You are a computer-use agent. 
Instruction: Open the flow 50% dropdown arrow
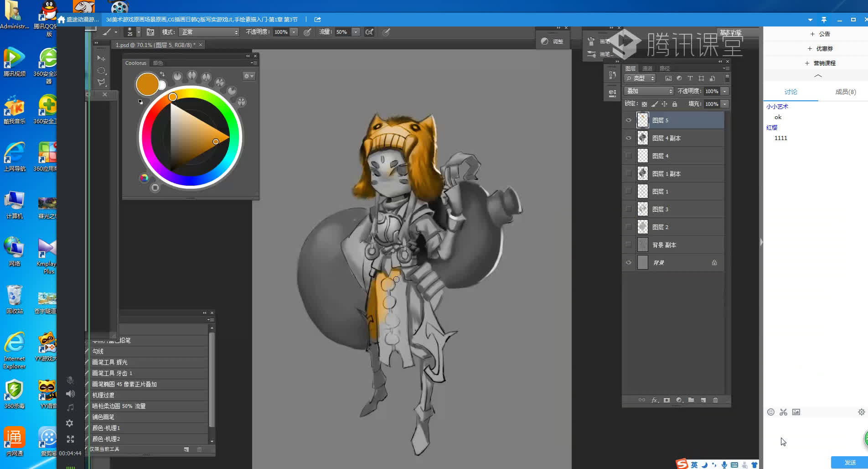click(356, 32)
